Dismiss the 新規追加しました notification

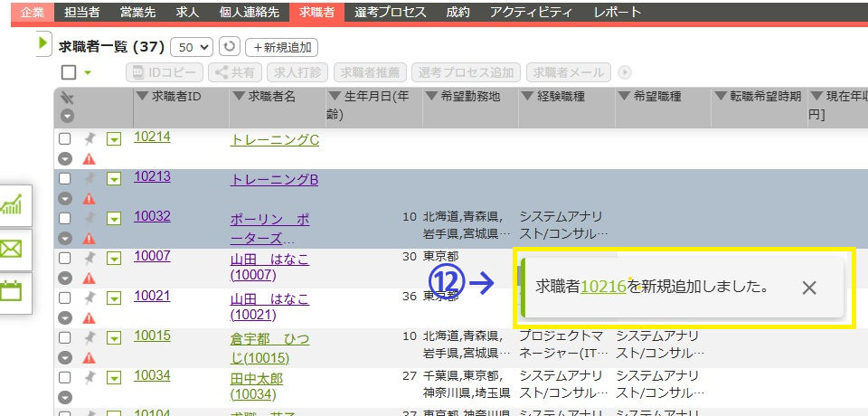(x=809, y=288)
